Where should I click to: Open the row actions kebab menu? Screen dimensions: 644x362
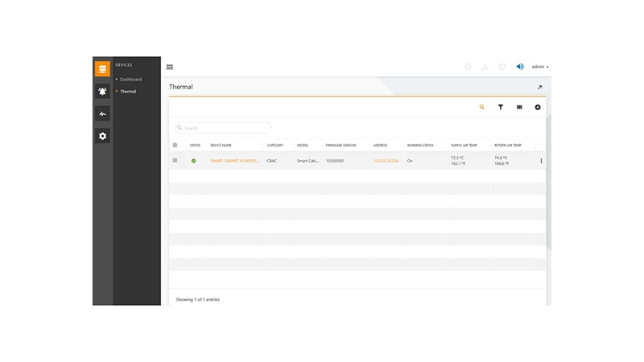[x=541, y=161]
